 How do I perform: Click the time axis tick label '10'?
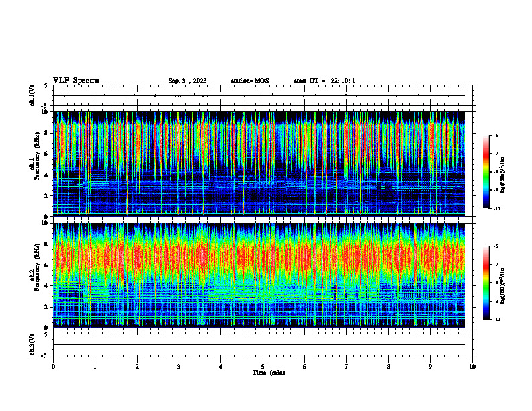472,367
